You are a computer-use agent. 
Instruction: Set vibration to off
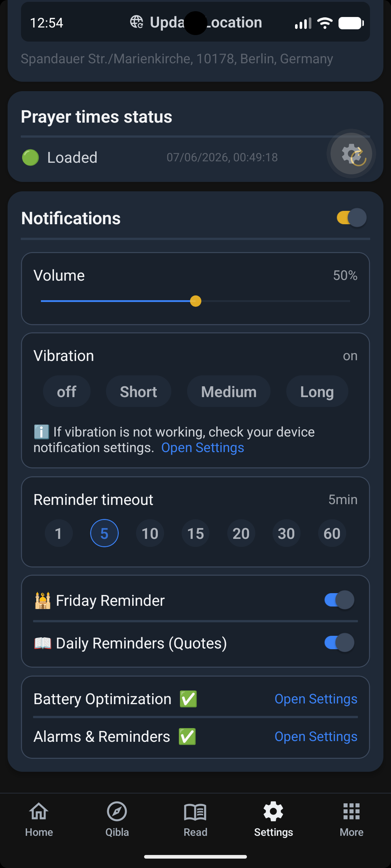[67, 392]
